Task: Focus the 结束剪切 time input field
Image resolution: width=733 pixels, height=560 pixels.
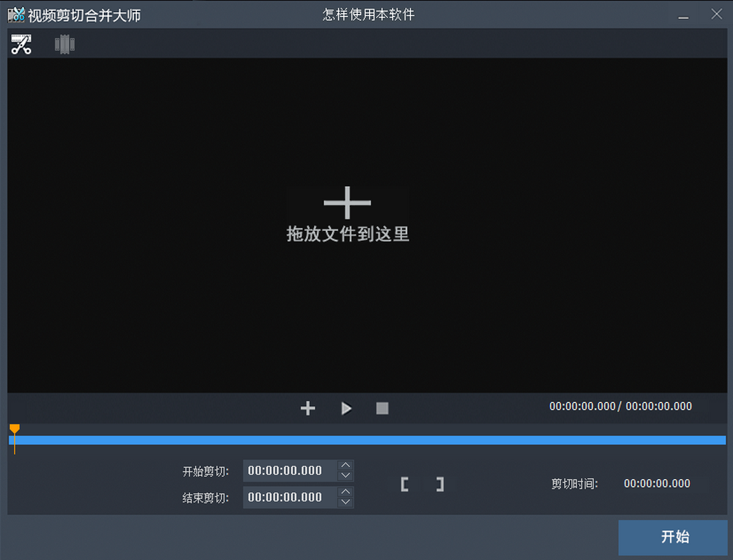Action: pyautogui.click(x=290, y=498)
